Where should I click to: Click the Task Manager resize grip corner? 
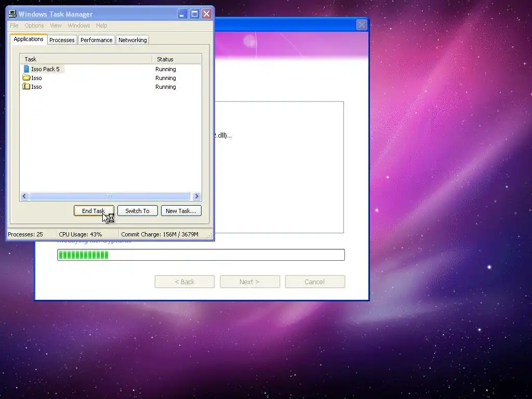[x=210, y=235]
